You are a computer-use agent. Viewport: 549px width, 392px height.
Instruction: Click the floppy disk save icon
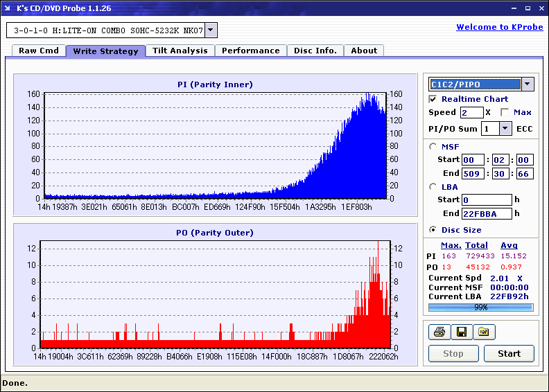point(462,332)
